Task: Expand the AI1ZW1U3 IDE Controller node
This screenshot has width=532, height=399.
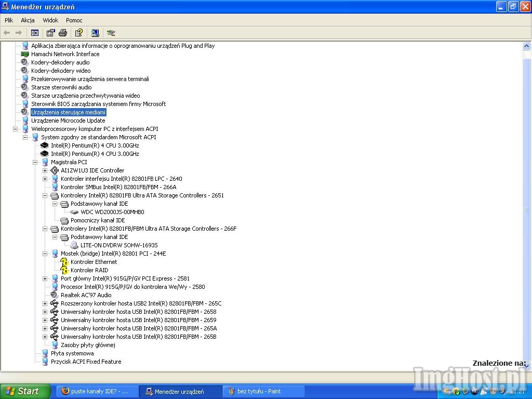Action: (x=45, y=170)
